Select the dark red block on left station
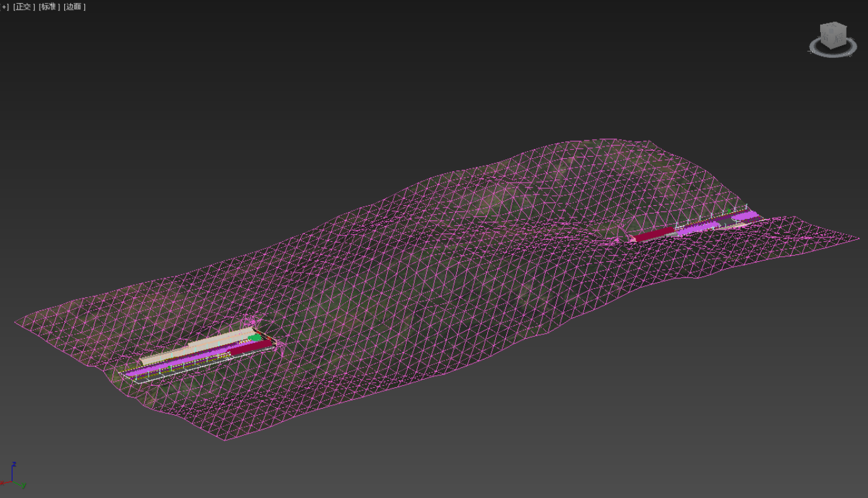The height and width of the screenshot is (498, 868). [x=249, y=348]
